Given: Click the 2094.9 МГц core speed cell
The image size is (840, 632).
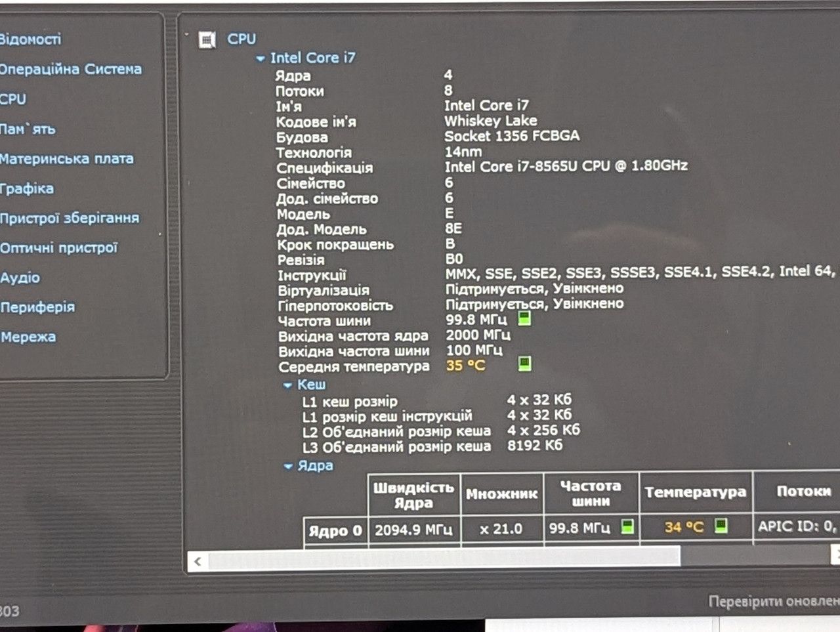Looking at the screenshot, I should pyautogui.click(x=414, y=529).
